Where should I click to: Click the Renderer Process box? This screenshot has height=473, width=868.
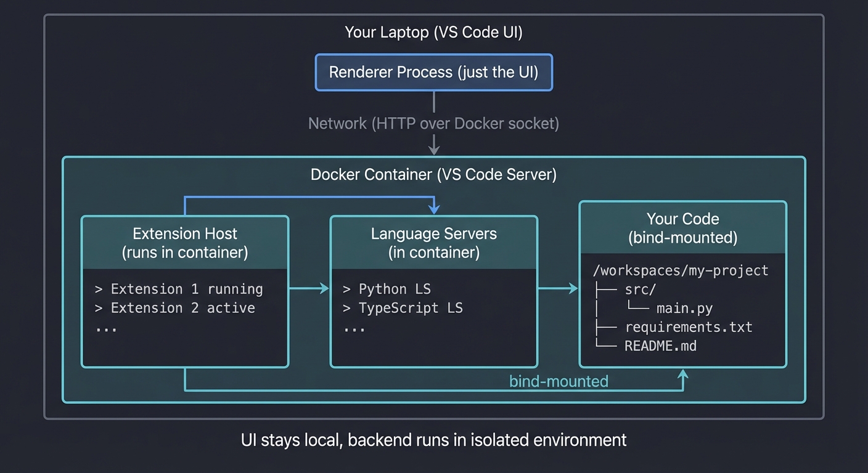click(x=433, y=72)
